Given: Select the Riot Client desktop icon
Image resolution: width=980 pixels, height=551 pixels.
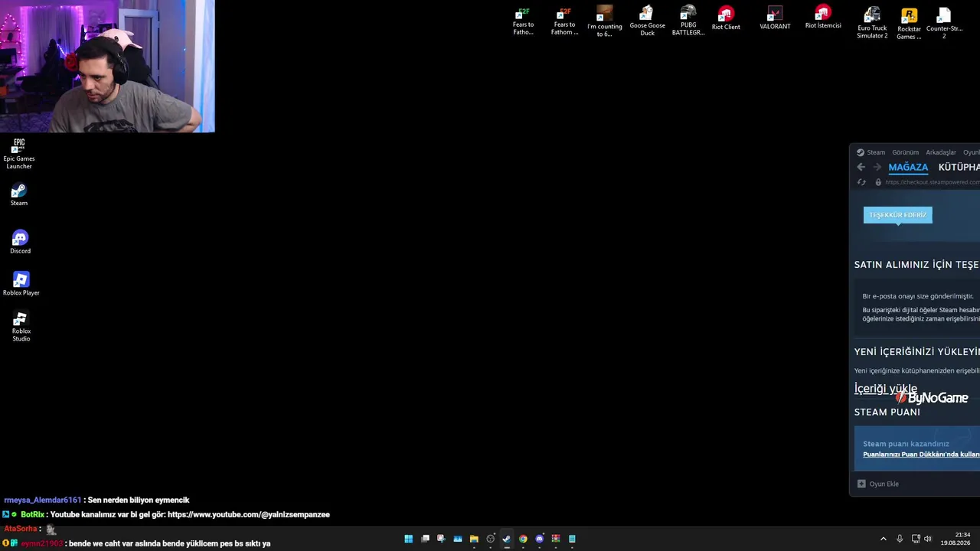Looking at the screenshot, I should click(x=726, y=18).
